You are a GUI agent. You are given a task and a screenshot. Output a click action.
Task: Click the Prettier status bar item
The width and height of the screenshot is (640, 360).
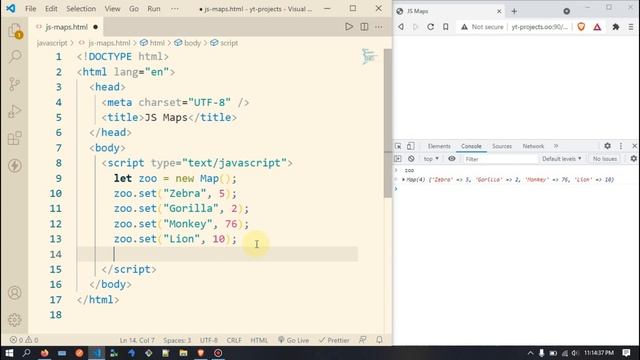pyautogui.click(x=334, y=340)
